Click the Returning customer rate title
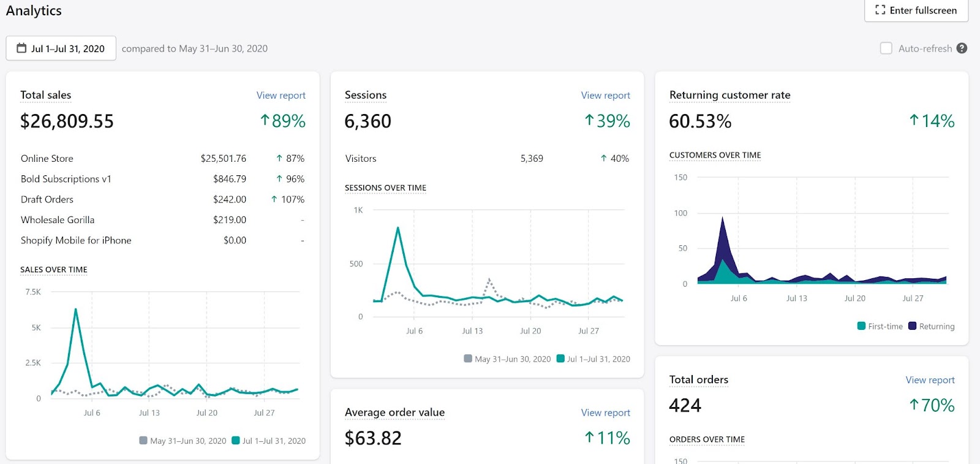 point(730,95)
